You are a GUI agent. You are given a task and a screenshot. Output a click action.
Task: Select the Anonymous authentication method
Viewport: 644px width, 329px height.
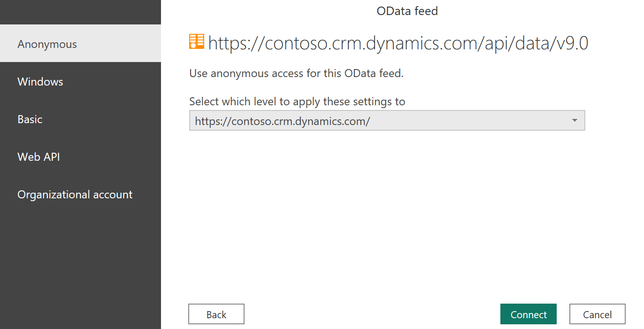[47, 43]
